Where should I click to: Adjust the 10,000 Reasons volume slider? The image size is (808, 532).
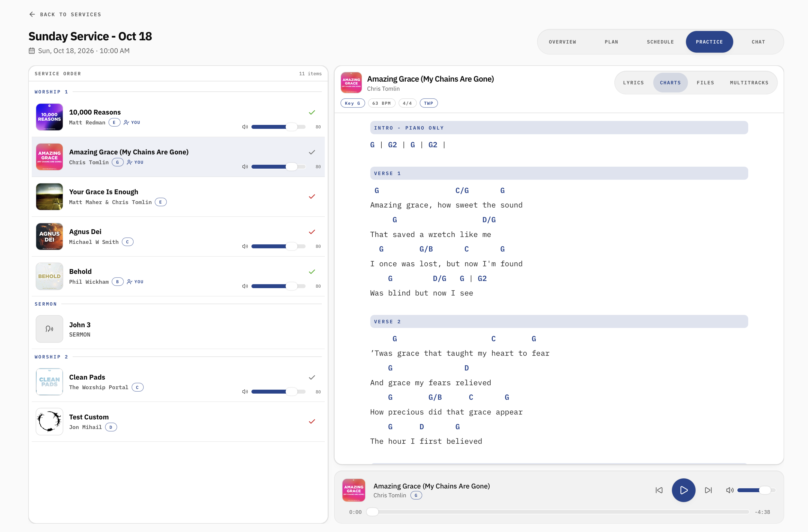(x=278, y=127)
